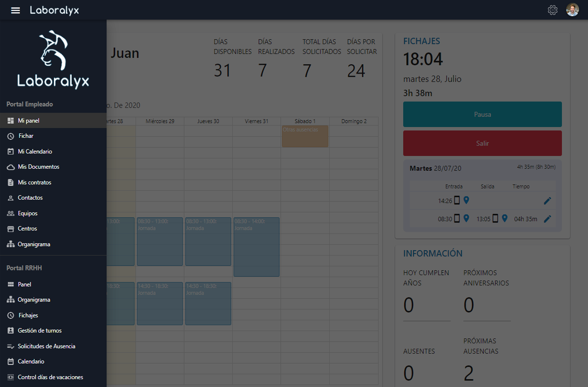The image size is (588, 387).
Task: Click the Fichar clock icon
Action: [10, 136]
